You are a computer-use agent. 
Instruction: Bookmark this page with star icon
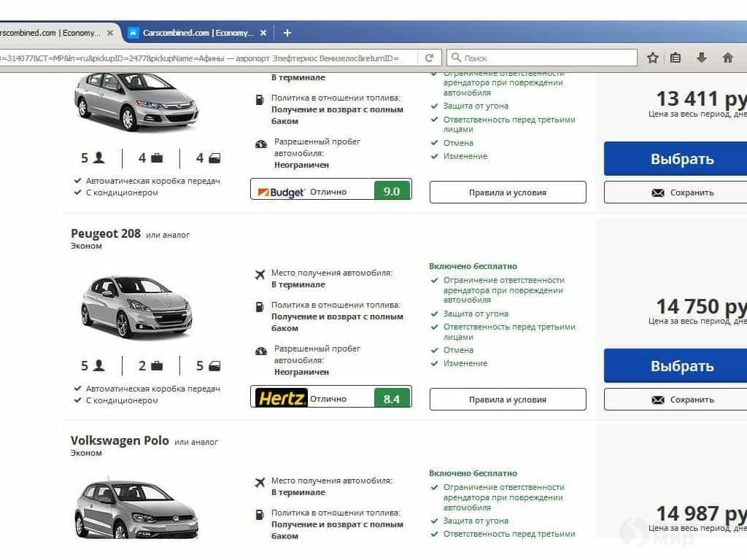click(x=653, y=58)
